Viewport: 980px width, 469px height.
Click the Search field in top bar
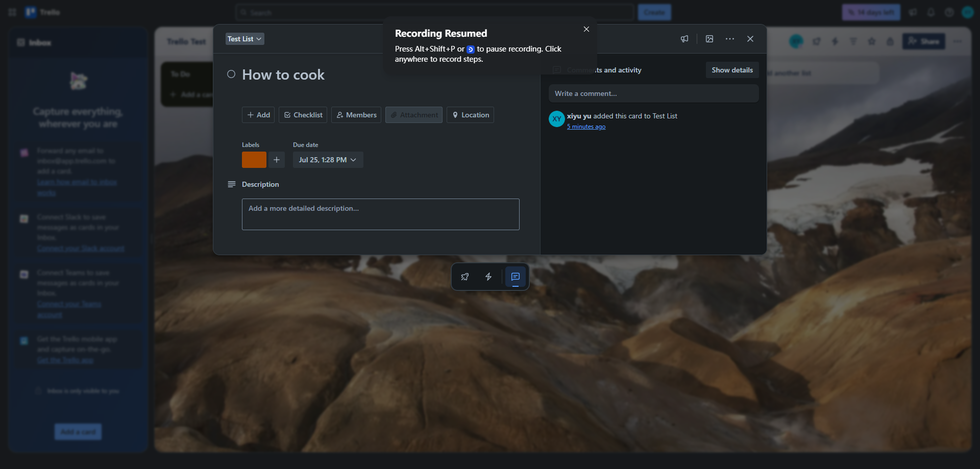(435, 12)
